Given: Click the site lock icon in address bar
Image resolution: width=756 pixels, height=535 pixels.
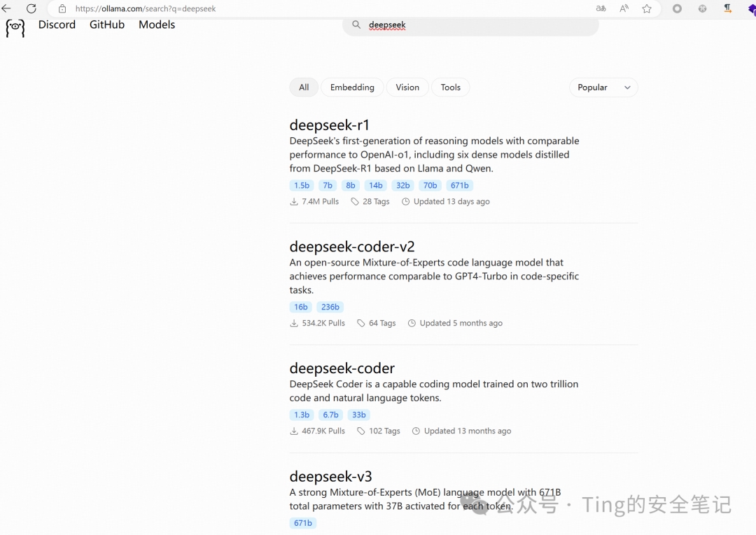Looking at the screenshot, I should click(x=62, y=8).
